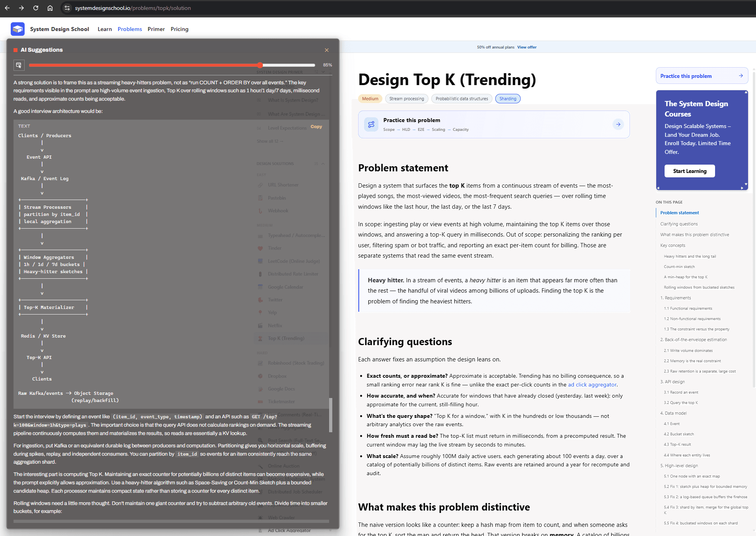The width and height of the screenshot is (756, 536).
Task: Copy the TEXT architecture diagram
Action: (316, 126)
